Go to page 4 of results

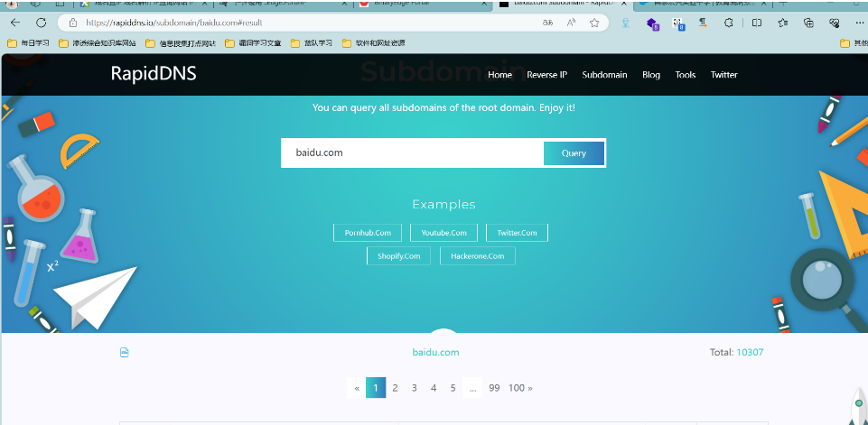pyautogui.click(x=434, y=388)
